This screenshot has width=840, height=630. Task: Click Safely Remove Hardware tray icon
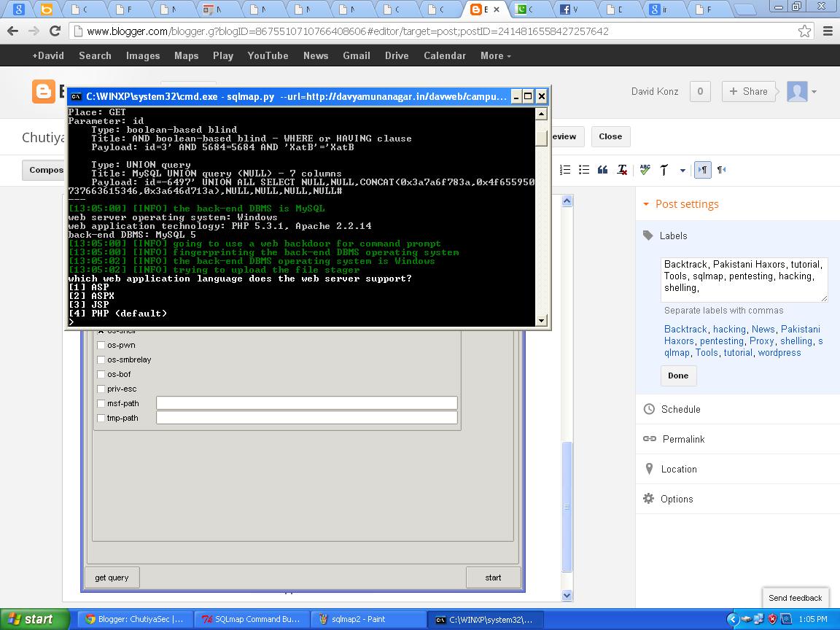[x=746, y=619]
